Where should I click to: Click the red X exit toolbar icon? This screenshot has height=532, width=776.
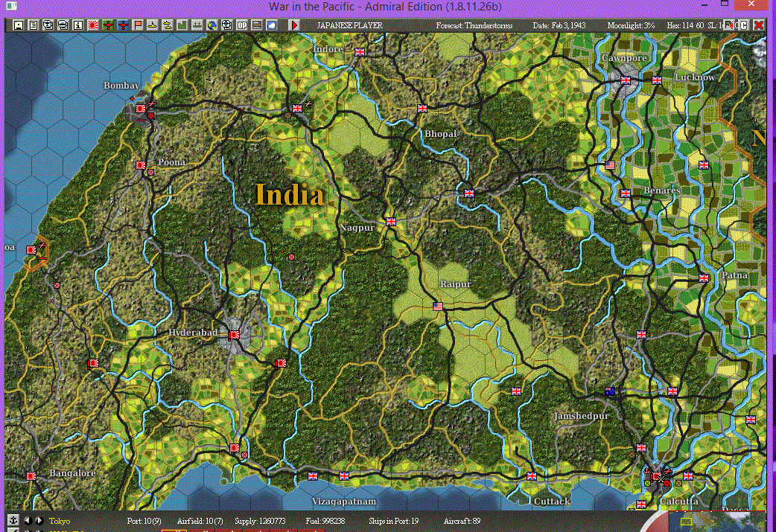(x=758, y=25)
